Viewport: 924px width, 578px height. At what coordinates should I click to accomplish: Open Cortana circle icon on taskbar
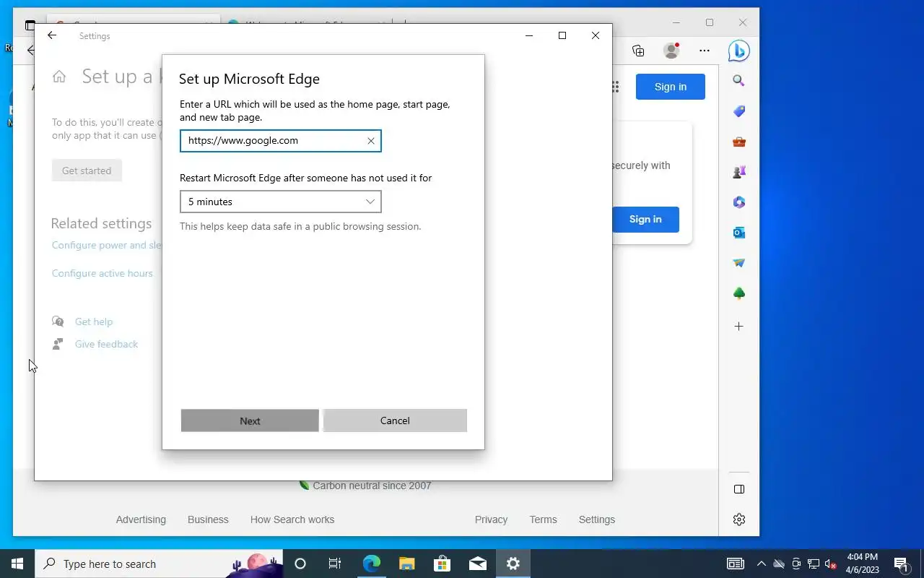click(x=300, y=564)
